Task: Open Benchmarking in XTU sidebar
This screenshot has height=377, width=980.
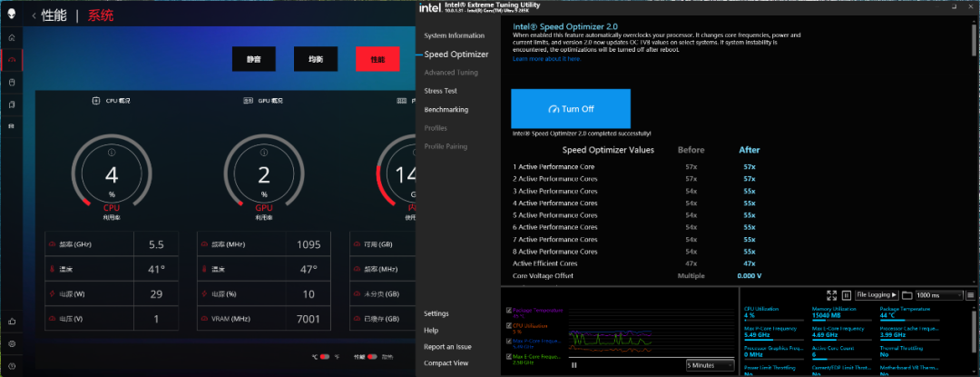Action: (446, 109)
